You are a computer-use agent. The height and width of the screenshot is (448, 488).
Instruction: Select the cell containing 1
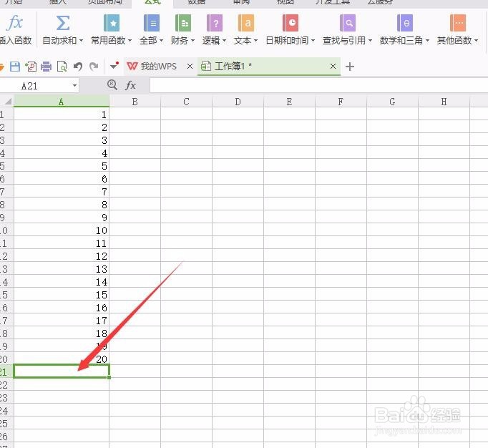[x=62, y=115]
